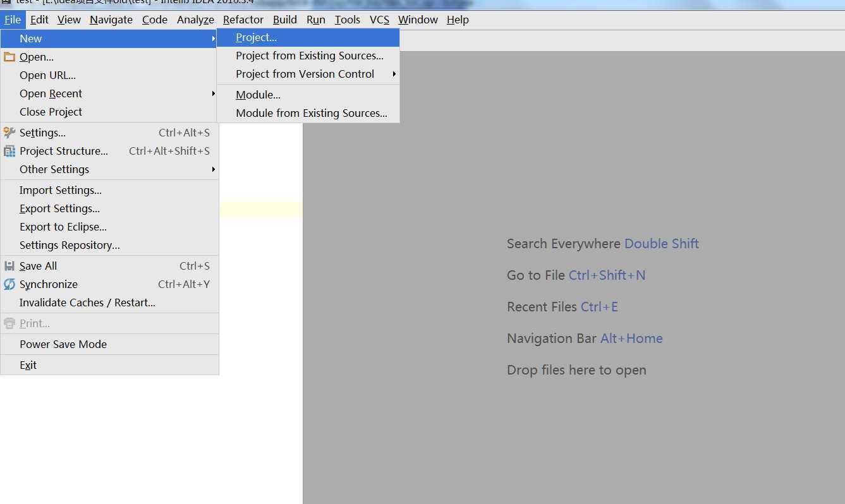Choose Module... from the New submenu
This screenshot has height=504, width=845.
(308, 95)
